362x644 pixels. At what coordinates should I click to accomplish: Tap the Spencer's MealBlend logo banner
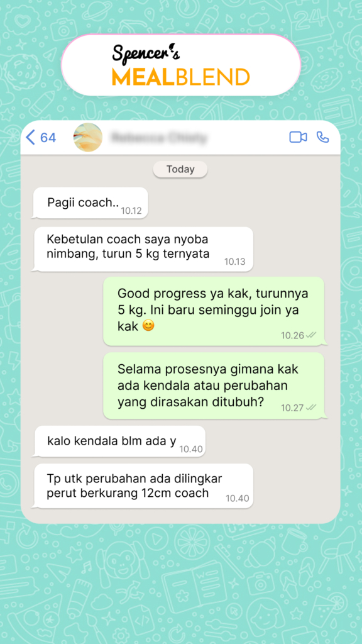pos(181,65)
